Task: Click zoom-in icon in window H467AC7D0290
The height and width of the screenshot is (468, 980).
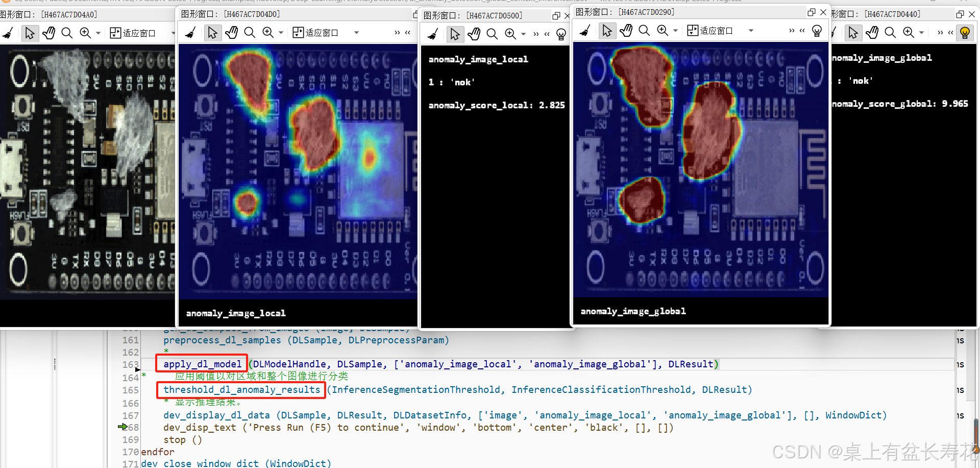Action: click(x=663, y=31)
